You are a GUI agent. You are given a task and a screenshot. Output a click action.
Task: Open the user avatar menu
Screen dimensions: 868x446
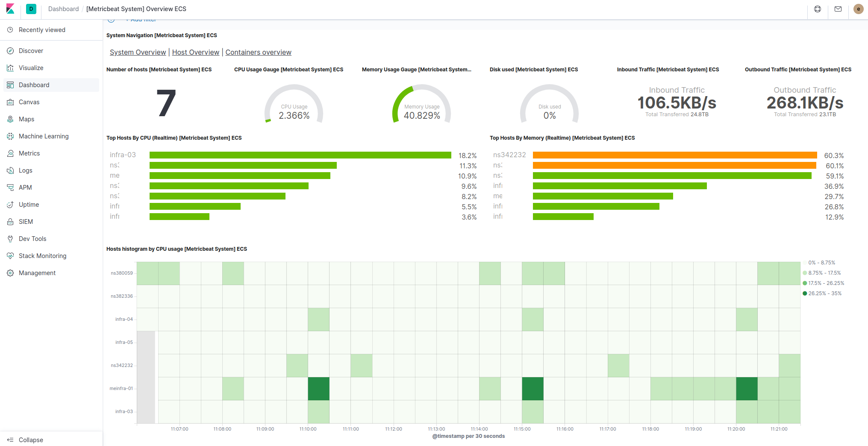[x=858, y=9]
